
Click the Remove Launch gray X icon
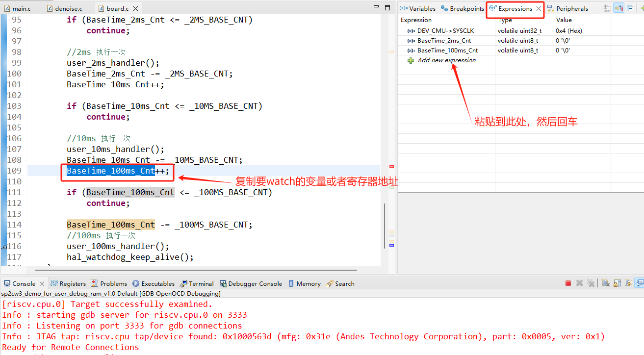579,283
